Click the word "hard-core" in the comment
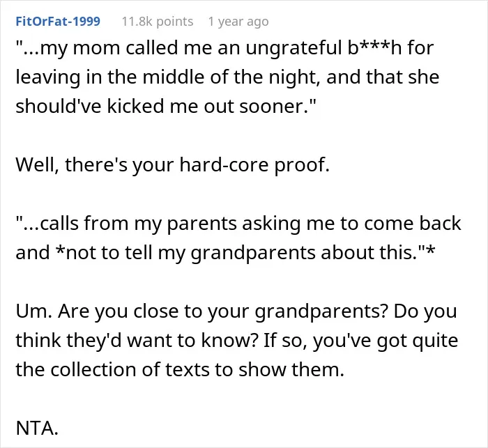This screenshot has height=448, width=488. coord(224,164)
